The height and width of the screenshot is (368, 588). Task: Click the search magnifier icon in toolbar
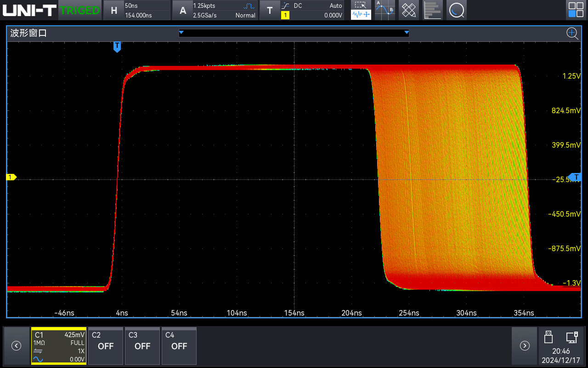tap(456, 10)
